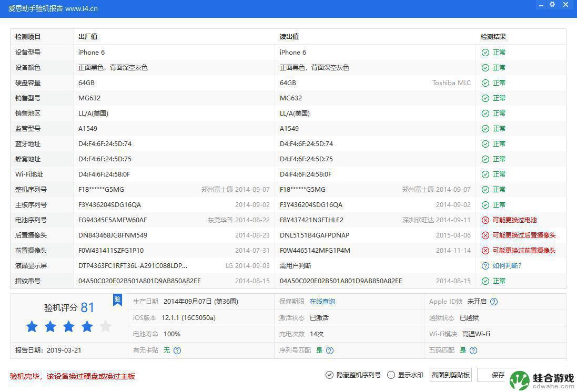Screen dimensions: 577x392
Task: Click title 爱思助手验机报告 www.i4.cn
Action: coord(53,8)
